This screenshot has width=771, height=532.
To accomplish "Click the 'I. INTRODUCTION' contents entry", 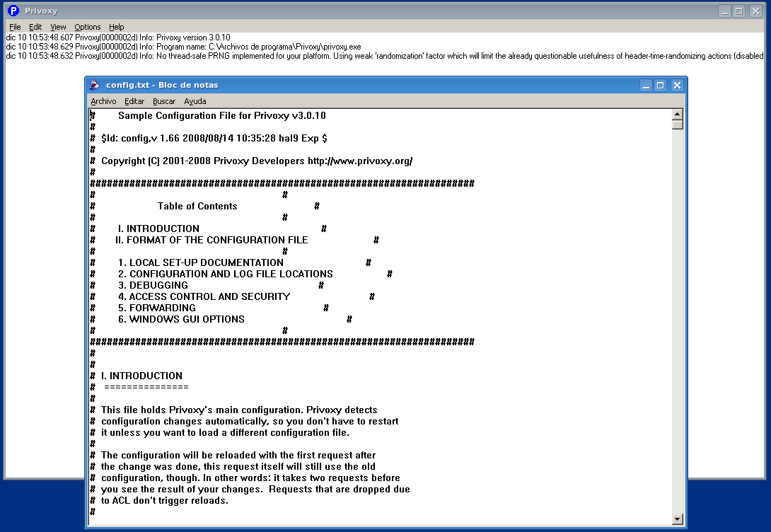I will pos(158,229).
